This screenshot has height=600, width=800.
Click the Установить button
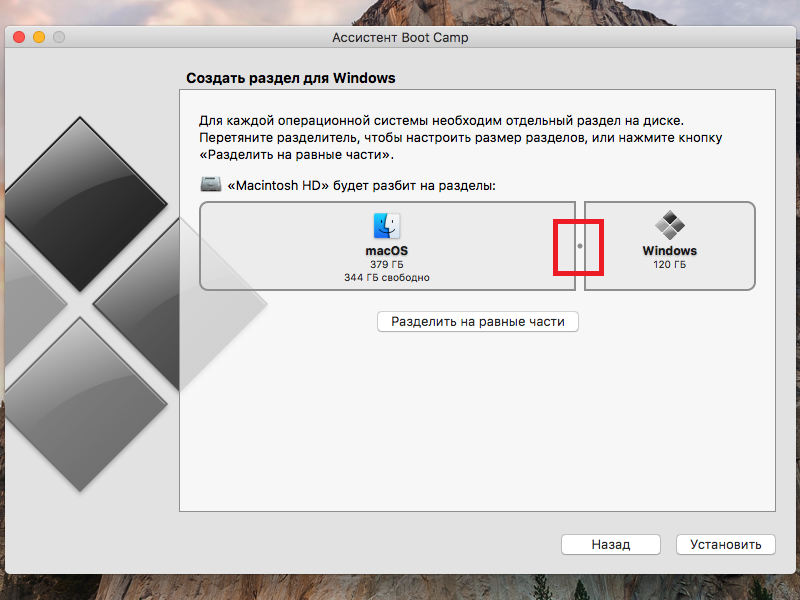(x=726, y=544)
